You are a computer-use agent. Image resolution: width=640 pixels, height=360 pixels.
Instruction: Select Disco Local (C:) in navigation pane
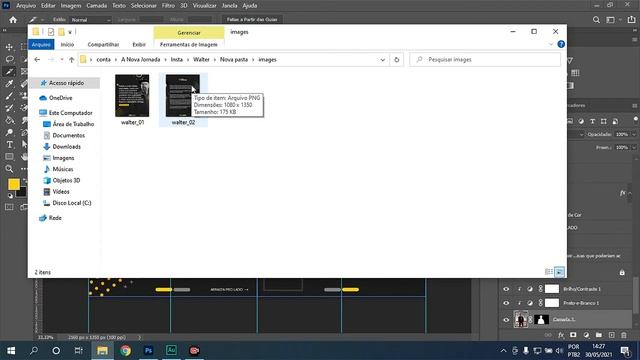(71, 203)
